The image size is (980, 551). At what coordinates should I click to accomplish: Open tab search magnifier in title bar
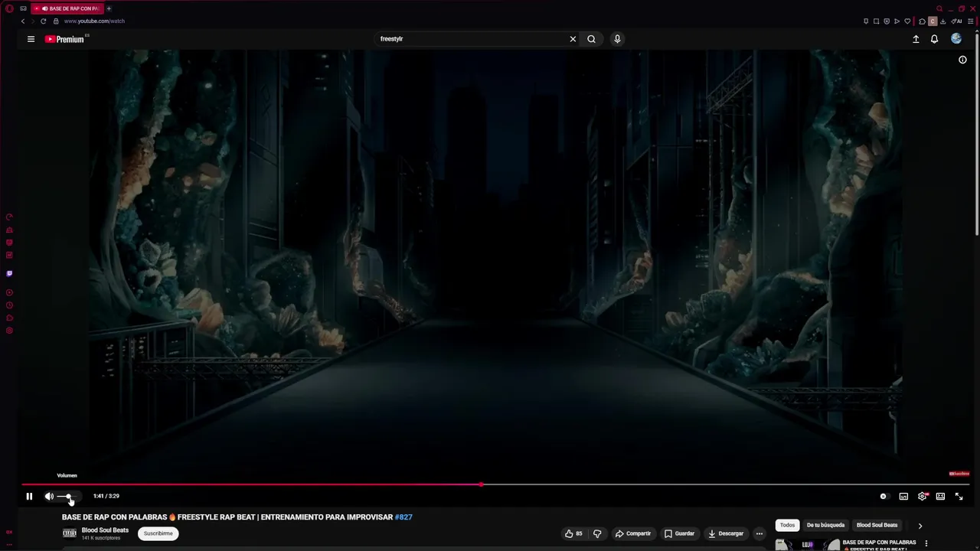click(x=939, y=8)
